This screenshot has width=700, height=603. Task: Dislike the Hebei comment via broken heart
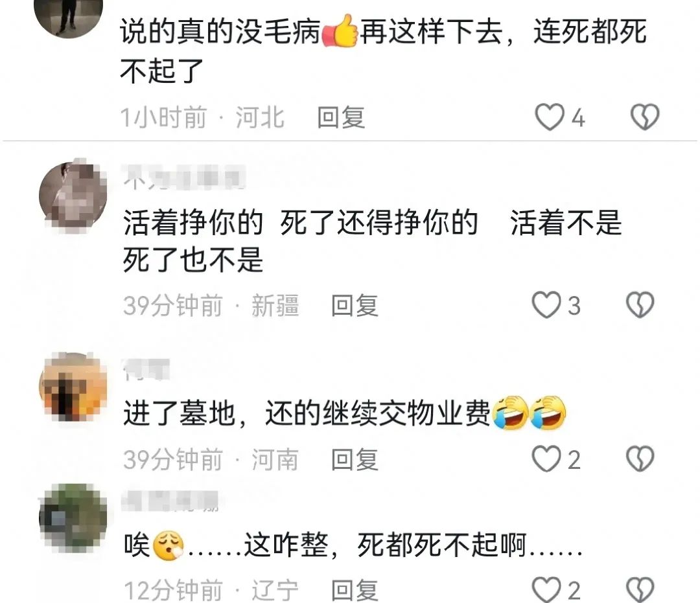(645, 117)
